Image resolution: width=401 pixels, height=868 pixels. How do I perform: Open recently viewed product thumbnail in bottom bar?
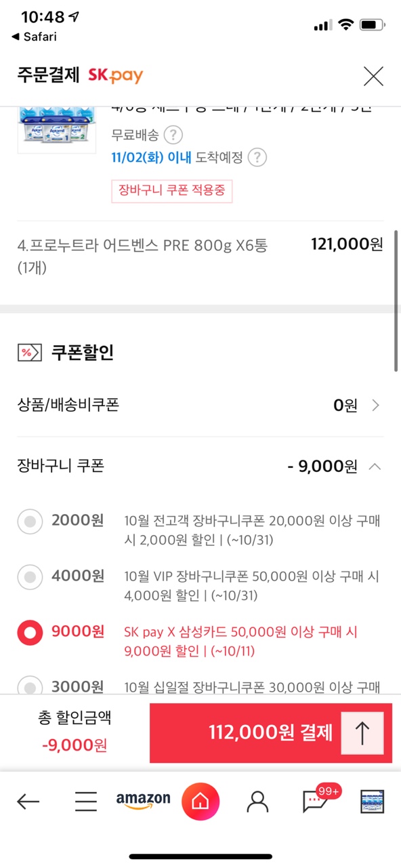pyautogui.click(x=373, y=802)
